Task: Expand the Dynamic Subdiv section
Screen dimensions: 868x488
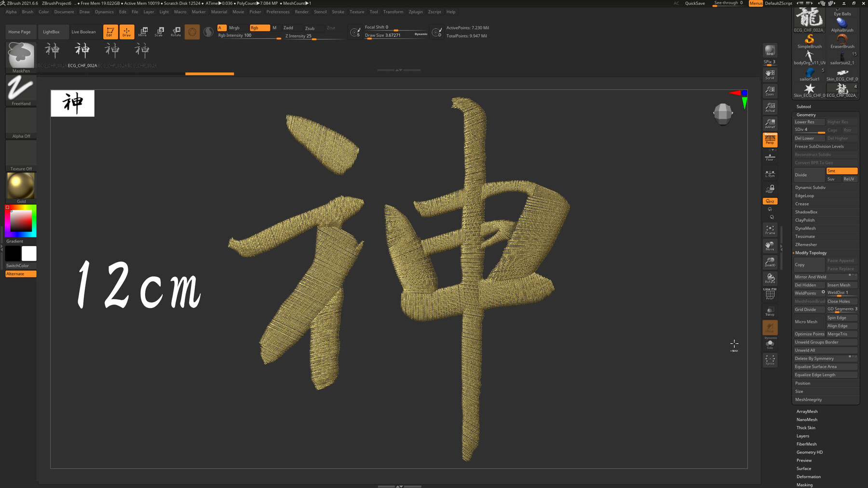Action: (x=810, y=187)
